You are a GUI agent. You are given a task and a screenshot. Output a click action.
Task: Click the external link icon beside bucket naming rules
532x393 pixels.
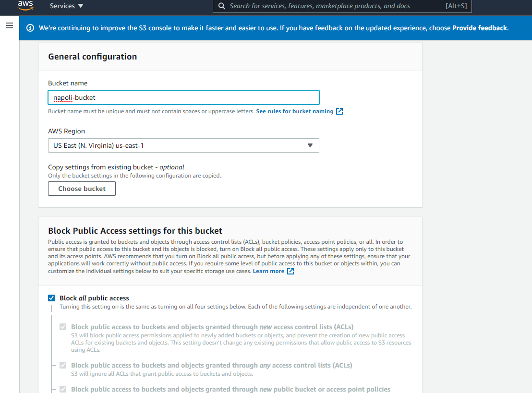(339, 111)
